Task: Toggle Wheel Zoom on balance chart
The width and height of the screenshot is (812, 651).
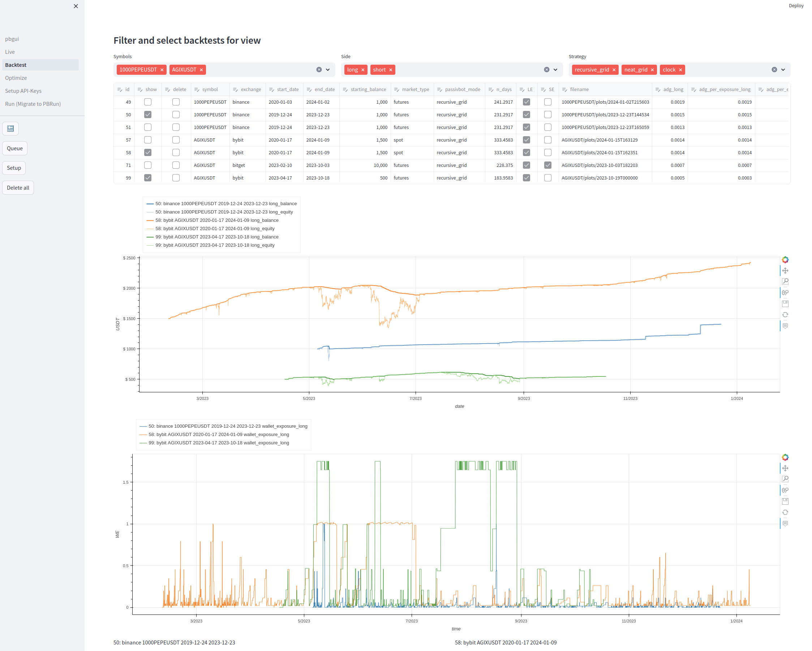Action: tap(785, 293)
